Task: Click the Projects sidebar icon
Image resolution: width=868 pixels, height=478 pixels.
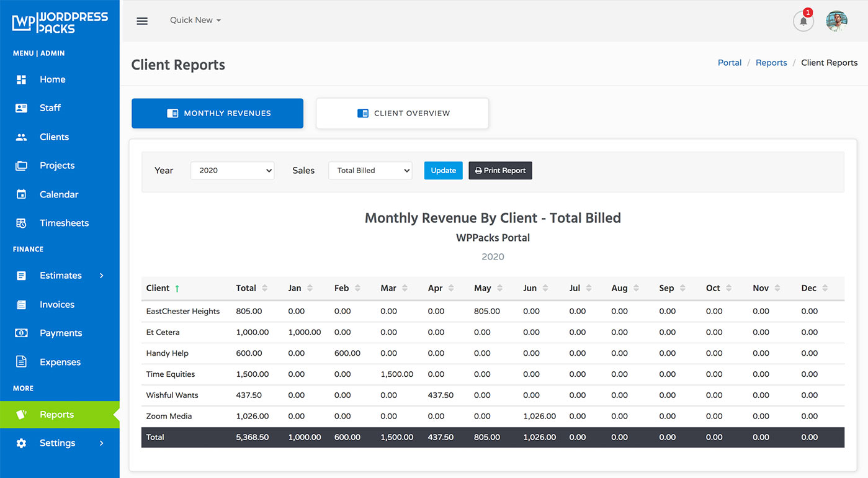Action: click(x=21, y=165)
